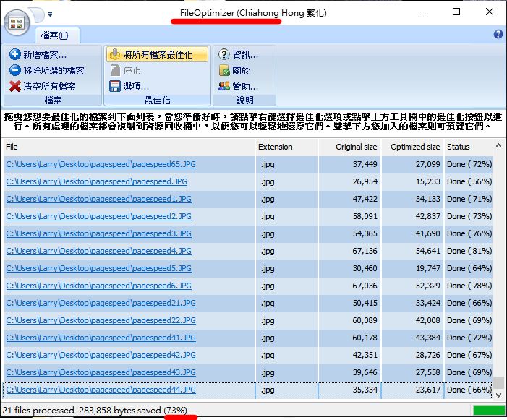Click the Remove Selected Files (移除所選的檔案) icon
This screenshot has height=420, width=507.
point(15,71)
